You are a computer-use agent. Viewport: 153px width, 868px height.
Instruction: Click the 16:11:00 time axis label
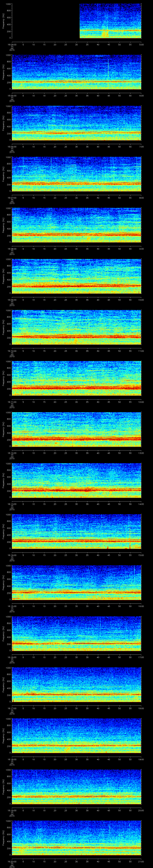[x=12, y=402]
